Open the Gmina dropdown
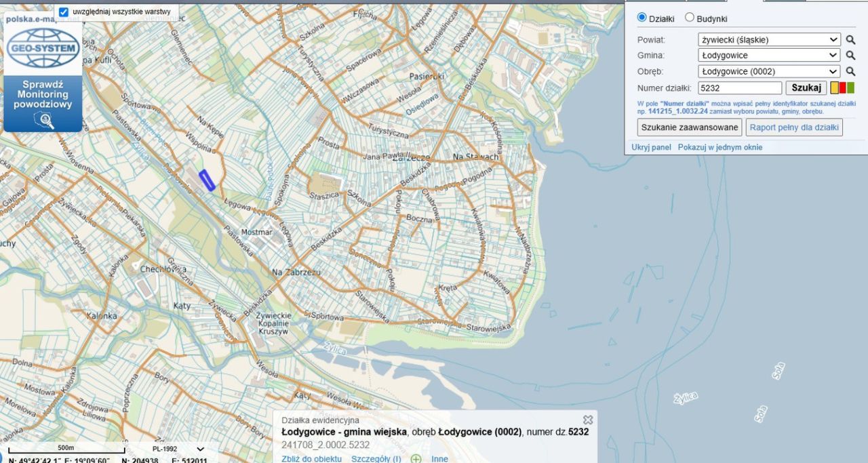This screenshot has height=463, width=868. click(x=769, y=56)
